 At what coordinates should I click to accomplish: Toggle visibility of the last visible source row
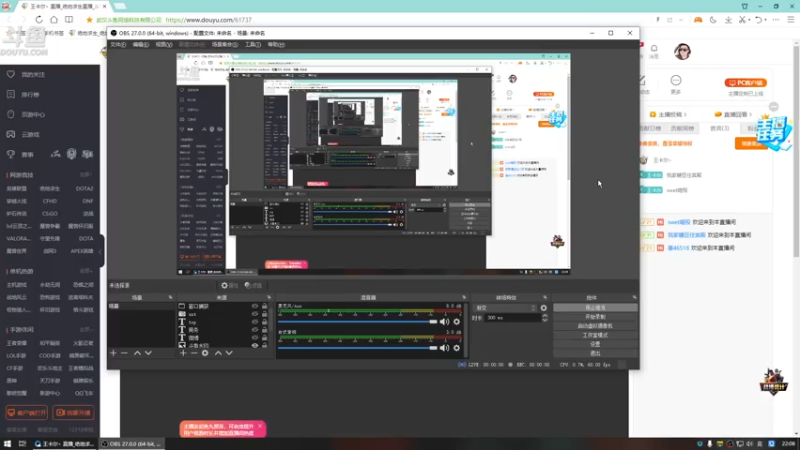[255, 345]
